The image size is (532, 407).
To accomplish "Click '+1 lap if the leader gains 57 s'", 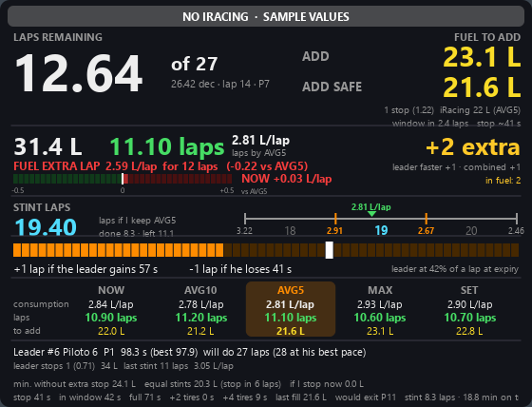I will 85,269.
